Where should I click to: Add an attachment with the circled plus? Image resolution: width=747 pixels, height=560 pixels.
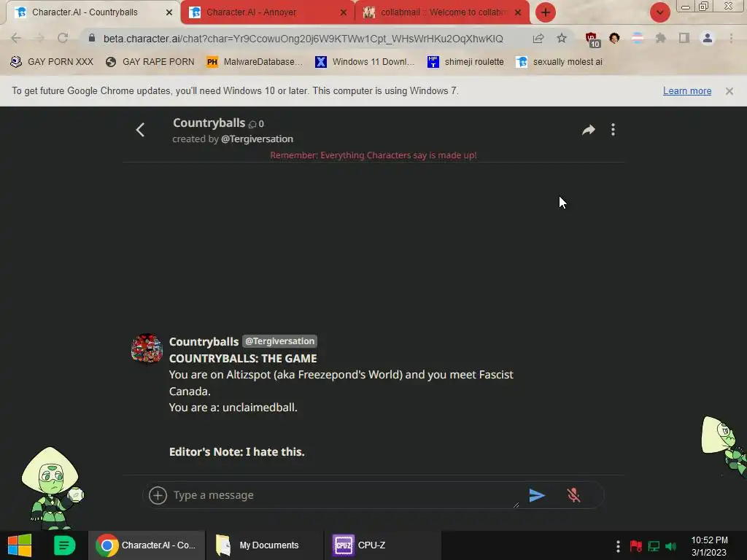click(158, 495)
